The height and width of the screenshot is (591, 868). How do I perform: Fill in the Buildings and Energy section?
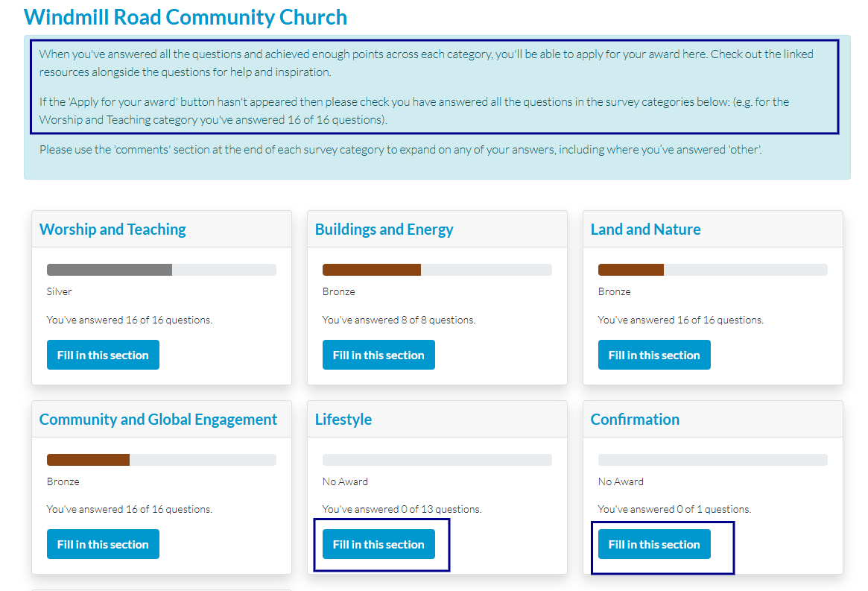pos(378,355)
